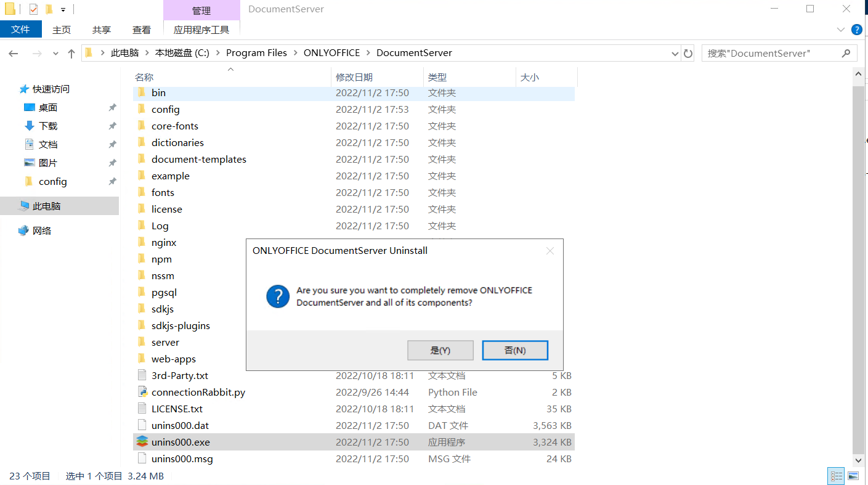Select the document-templates folder icon
Viewport: 868px width, 485px height.
tap(142, 159)
